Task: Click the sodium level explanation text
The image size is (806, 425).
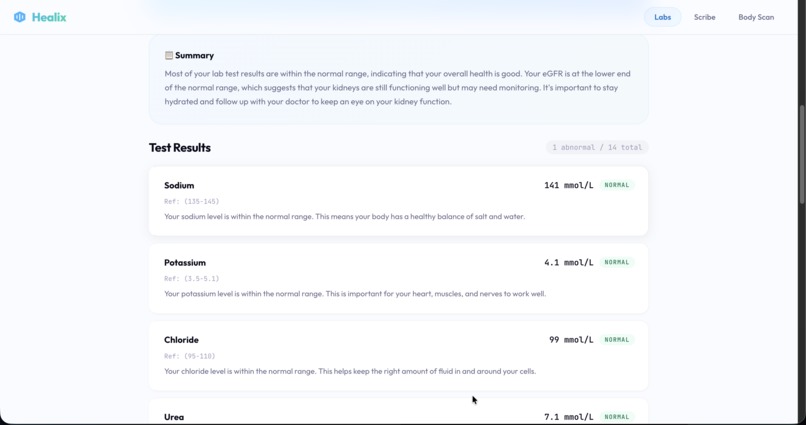Action: point(344,216)
